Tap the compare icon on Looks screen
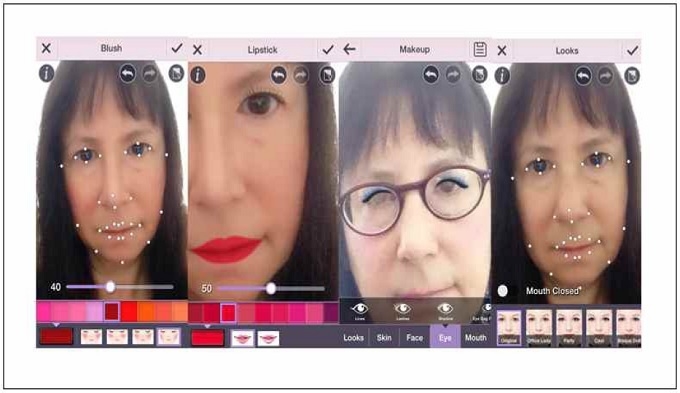The width and height of the screenshot is (680, 393). [632, 76]
